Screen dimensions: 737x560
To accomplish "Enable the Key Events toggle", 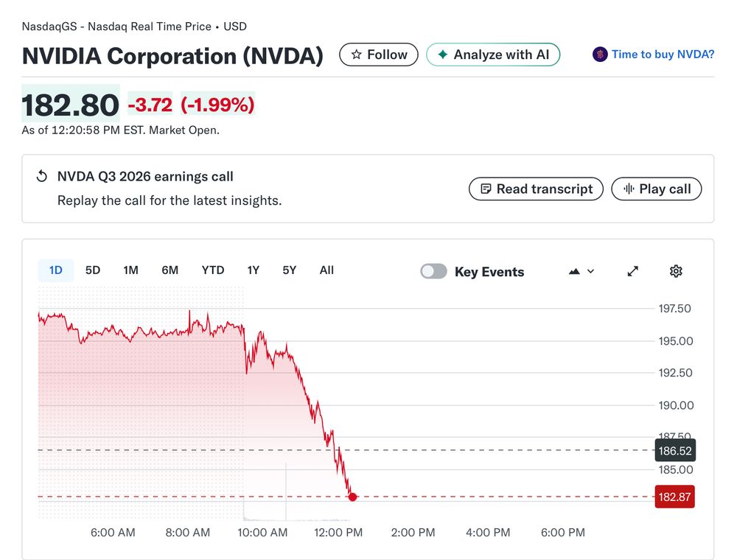I will click(x=433, y=271).
